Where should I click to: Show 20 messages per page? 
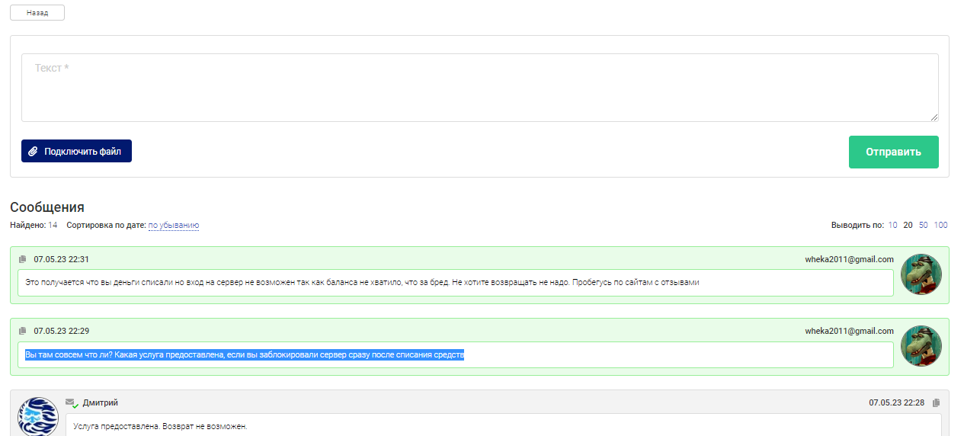(x=908, y=226)
